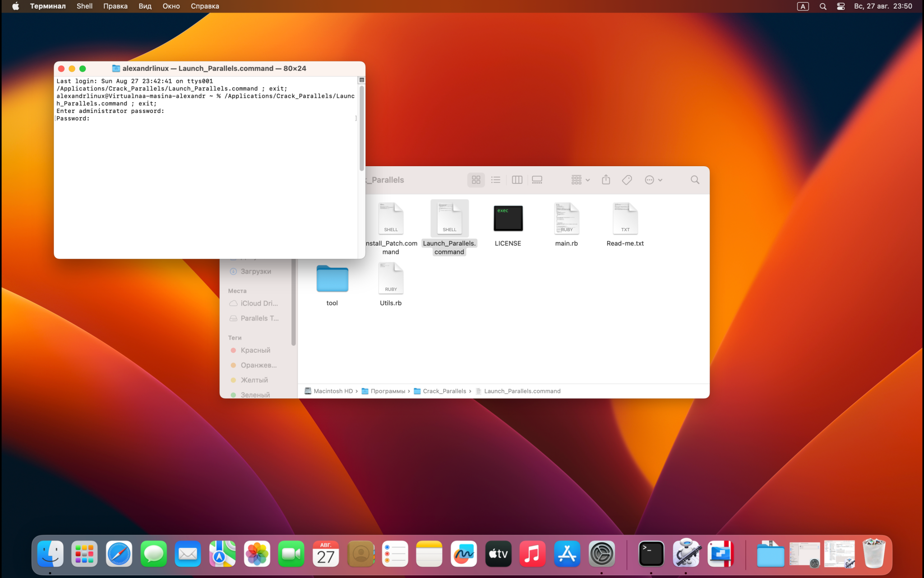Open Справка menu in menu bar

point(205,6)
